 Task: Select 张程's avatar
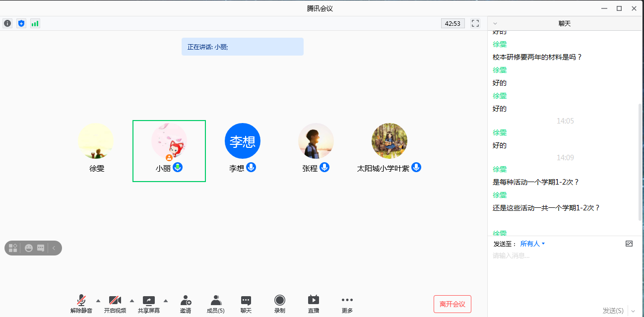(x=316, y=141)
